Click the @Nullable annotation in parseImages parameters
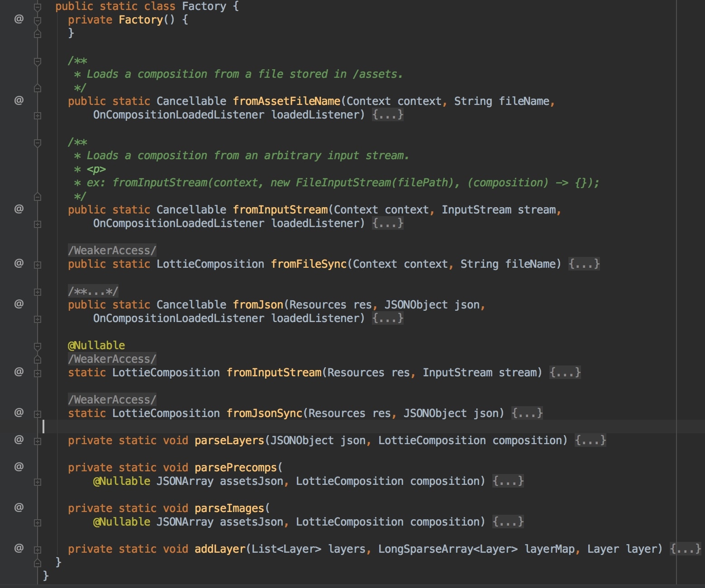705x588 pixels. pos(122,522)
